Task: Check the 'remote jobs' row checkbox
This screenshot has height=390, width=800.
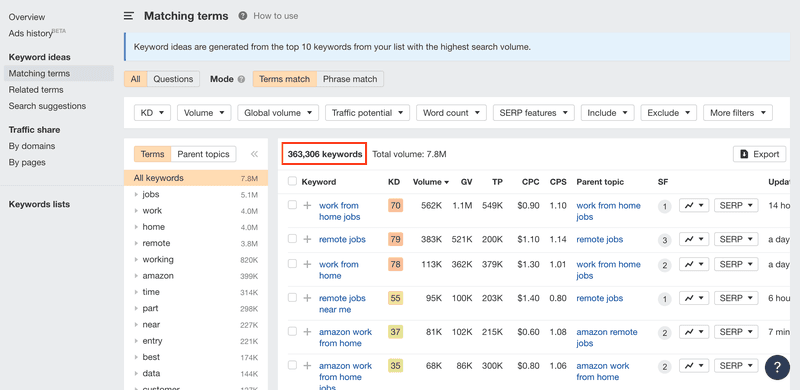Action: click(x=292, y=239)
